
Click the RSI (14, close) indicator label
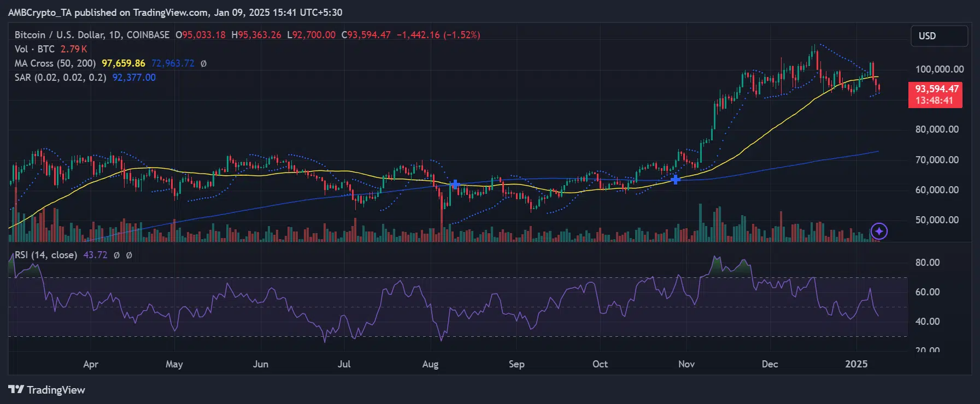click(46, 255)
